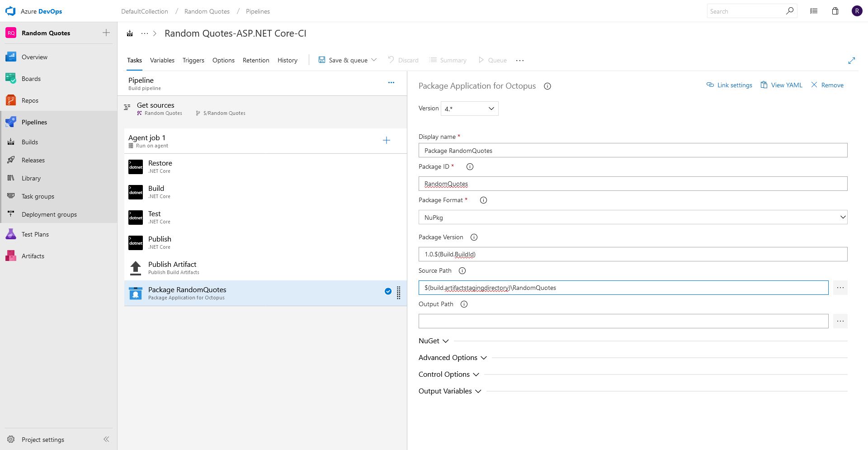The height and width of the screenshot is (450, 868).
Task: Open the toolbar more actions ellipsis
Action: point(520,61)
